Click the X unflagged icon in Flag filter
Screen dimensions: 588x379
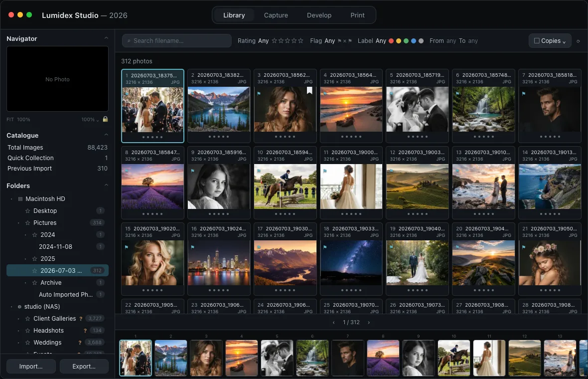click(345, 41)
